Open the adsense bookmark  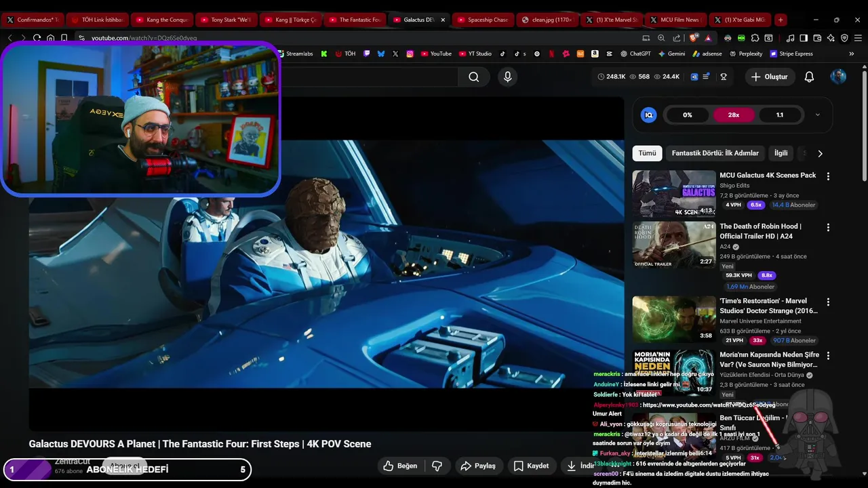(707, 54)
